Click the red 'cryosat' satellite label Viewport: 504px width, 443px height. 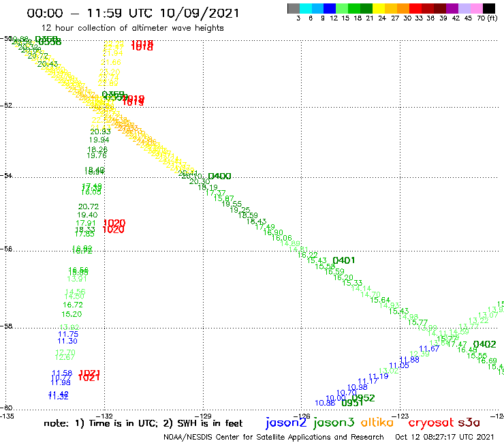coord(431,423)
